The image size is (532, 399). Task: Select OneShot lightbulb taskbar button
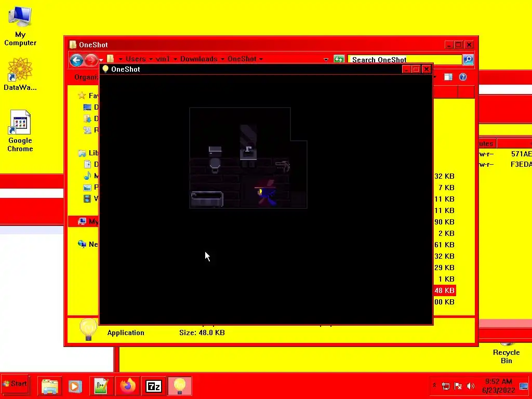[179, 386]
